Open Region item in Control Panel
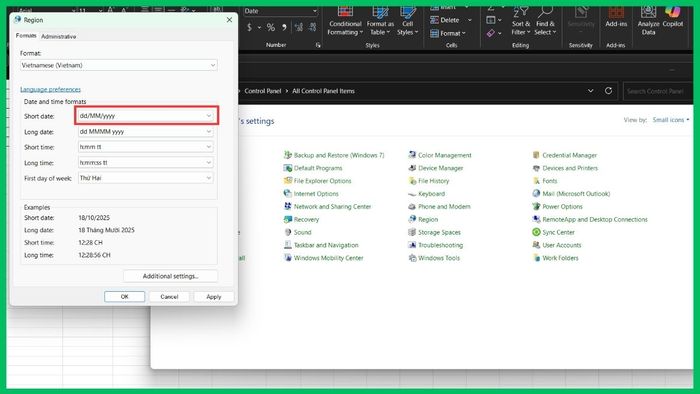This screenshot has width=700, height=394. click(x=423, y=220)
